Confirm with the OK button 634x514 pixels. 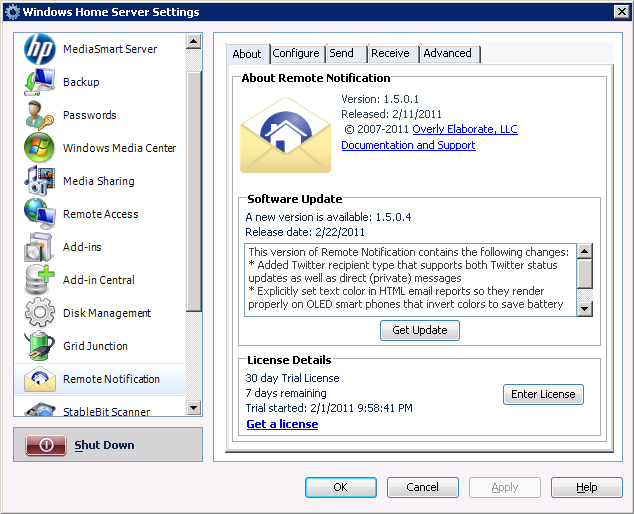click(x=341, y=487)
